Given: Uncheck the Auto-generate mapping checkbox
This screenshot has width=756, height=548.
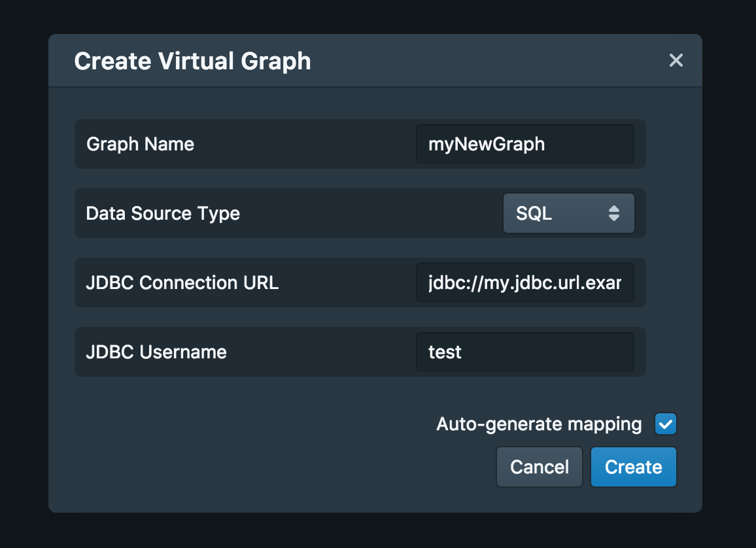Looking at the screenshot, I should click(665, 424).
